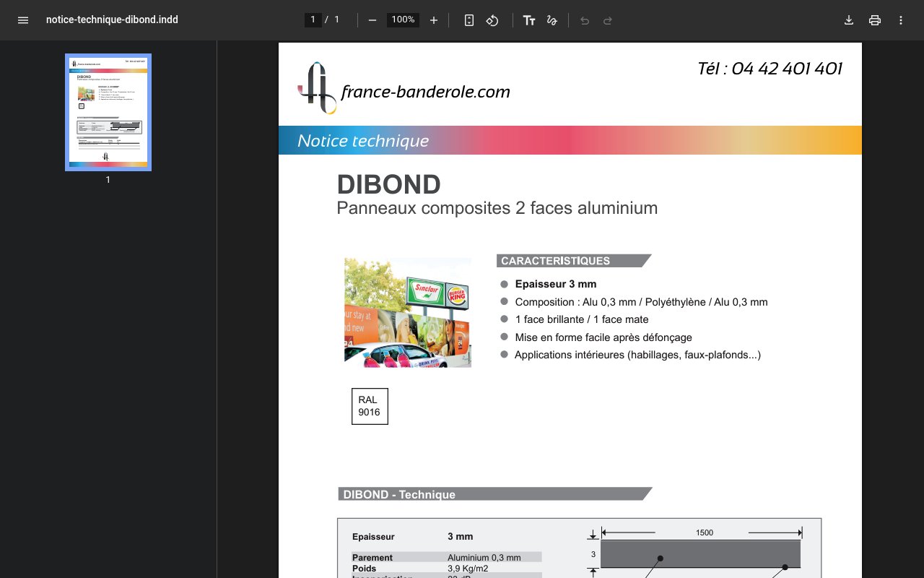Click the 3 mm value in the Technique table
The width and height of the screenshot is (924, 578).
coord(461,537)
